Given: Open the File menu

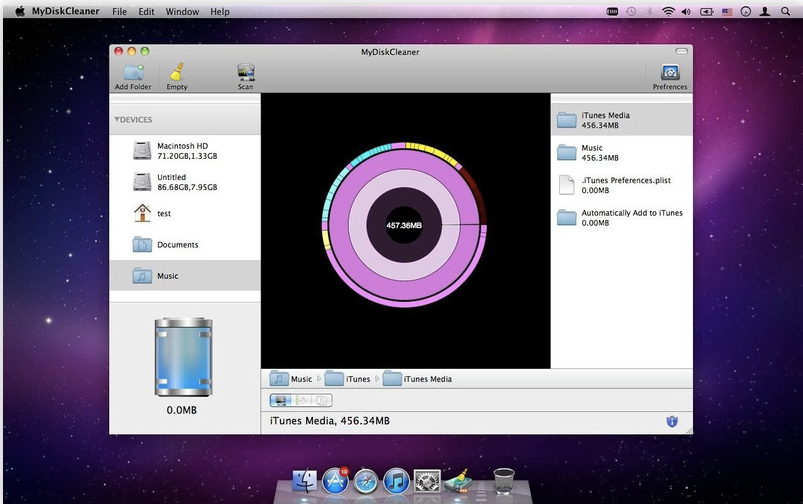Looking at the screenshot, I should point(119,11).
